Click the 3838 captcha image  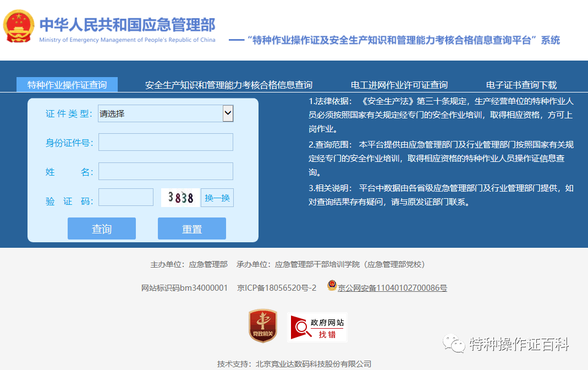point(180,198)
